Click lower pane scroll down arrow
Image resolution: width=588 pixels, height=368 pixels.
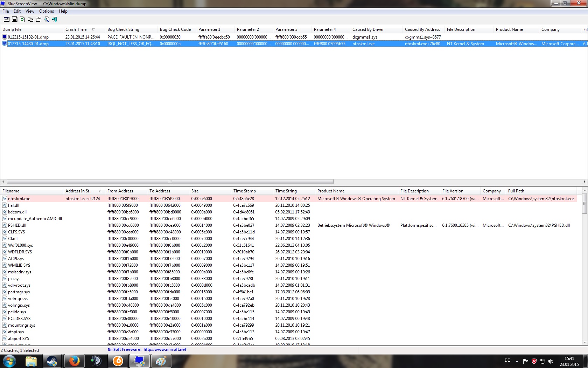pos(584,342)
